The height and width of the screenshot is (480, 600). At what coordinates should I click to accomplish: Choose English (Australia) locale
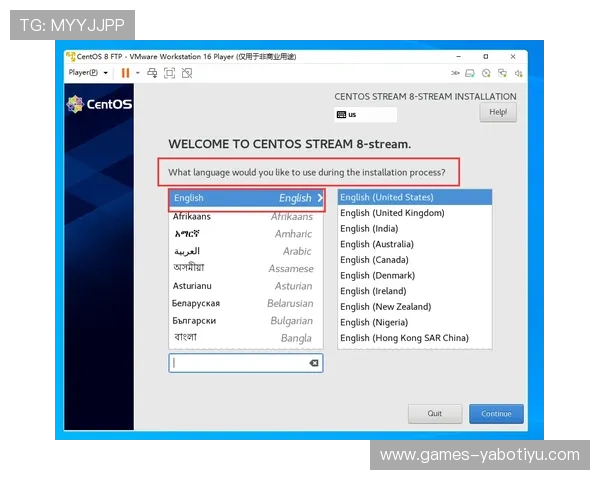[415, 244]
